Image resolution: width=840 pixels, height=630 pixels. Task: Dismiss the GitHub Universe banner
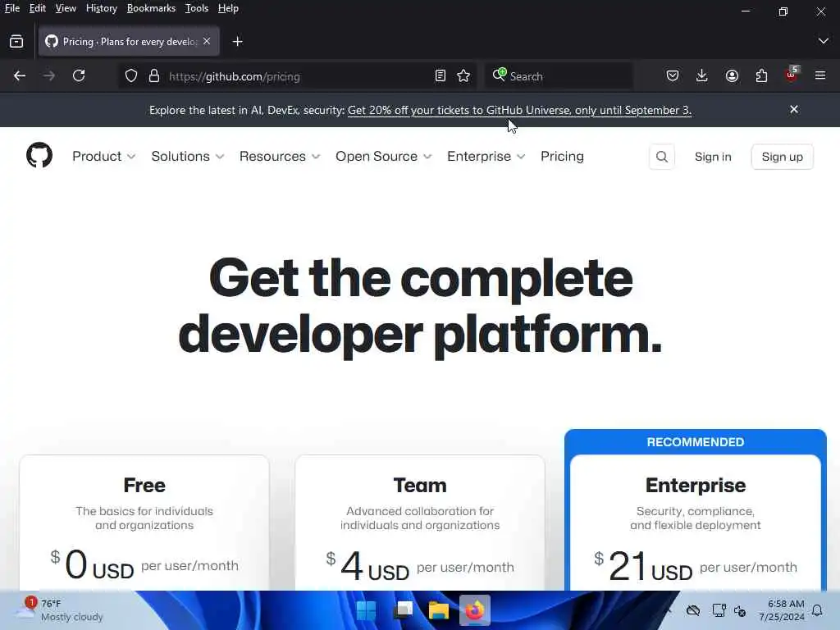point(794,109)
